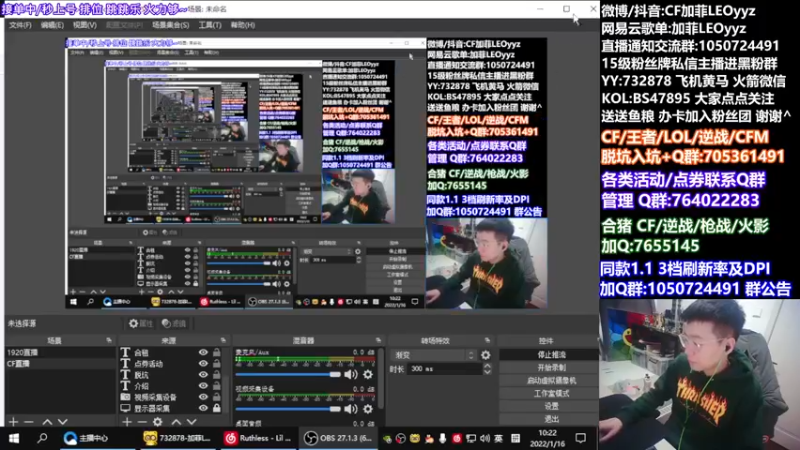Open 设置 in the Controls dock

tap(551, 406)
